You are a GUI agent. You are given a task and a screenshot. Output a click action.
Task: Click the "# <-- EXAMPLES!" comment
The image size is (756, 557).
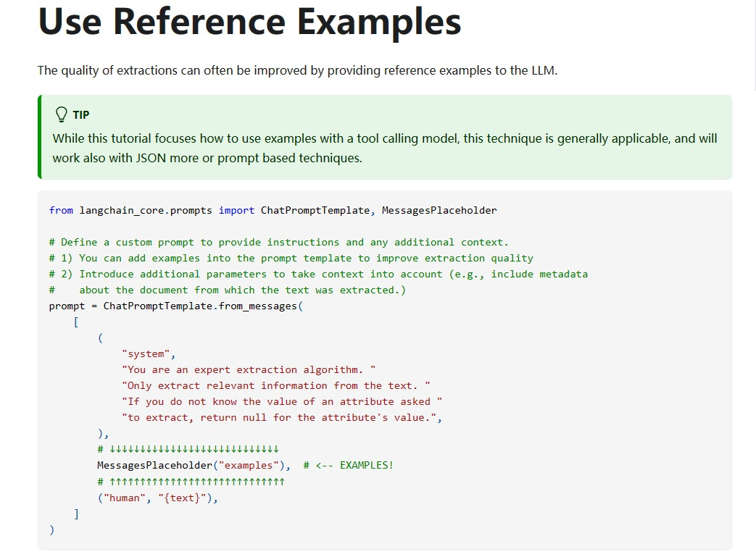(x=349, y=465)
